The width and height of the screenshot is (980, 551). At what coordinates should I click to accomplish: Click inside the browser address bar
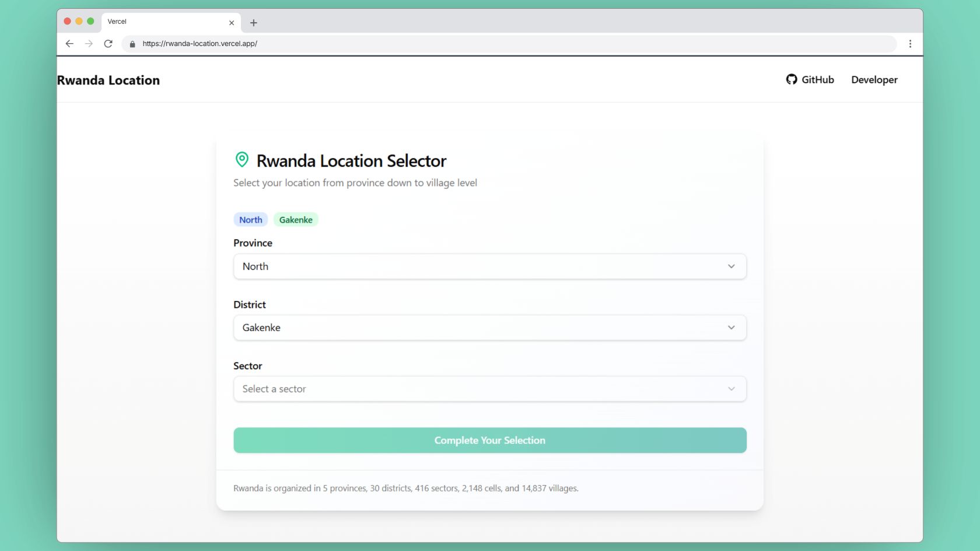point(408,44)
